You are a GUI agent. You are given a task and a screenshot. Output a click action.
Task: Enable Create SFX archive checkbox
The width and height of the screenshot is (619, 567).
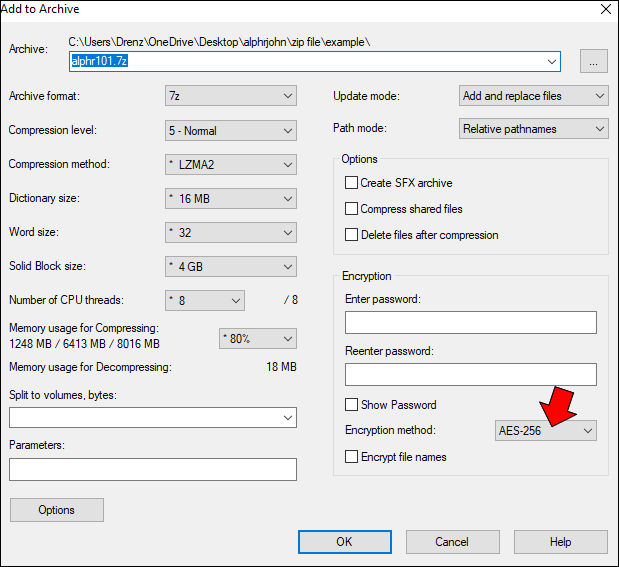click(x=351, y=183)
